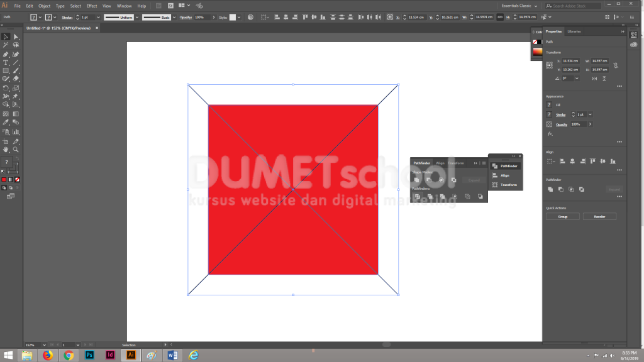This screenshot has width=644, height=362.
Task: Click Minus Back in floating Pathfinder panel
Action: (480, 197)
